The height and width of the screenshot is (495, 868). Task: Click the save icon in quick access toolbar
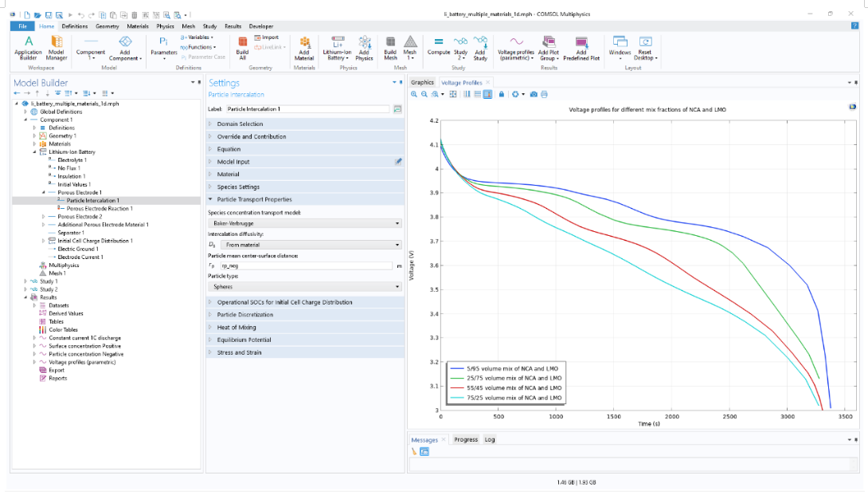coord(48,15)
